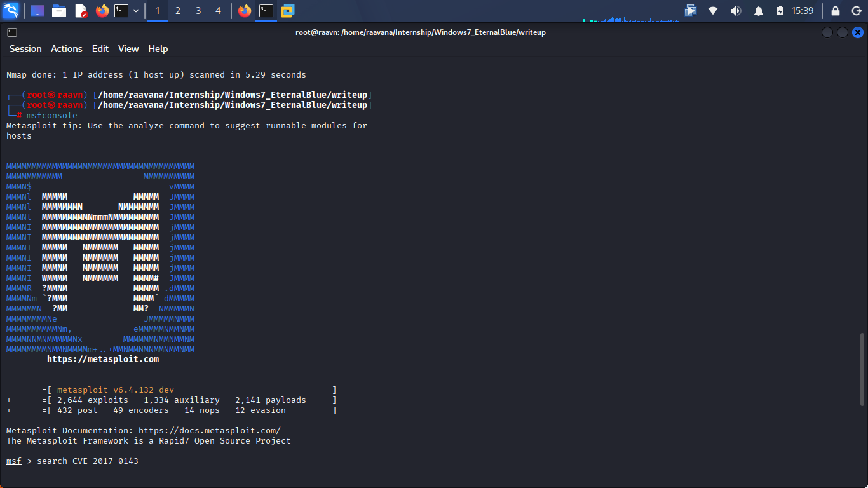Open the Help menu
The image size is (868, 488).
(x=158, y=49)
